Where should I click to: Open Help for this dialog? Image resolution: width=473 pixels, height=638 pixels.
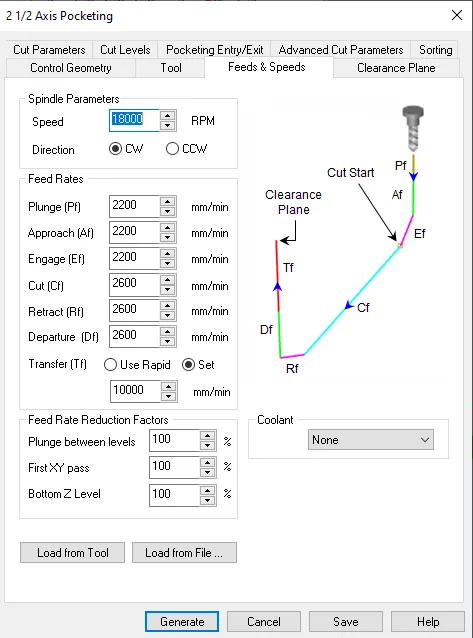[428, 622]
